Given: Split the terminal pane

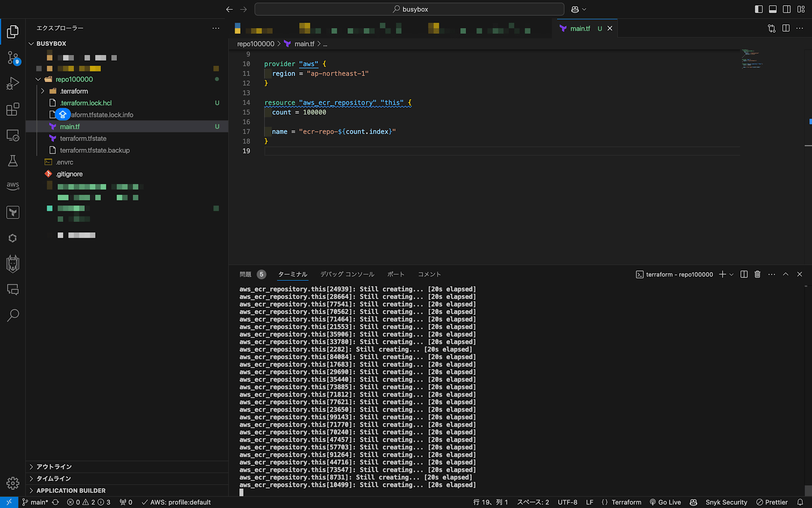Looking at the screenshot, I should (x=744, y=274).
